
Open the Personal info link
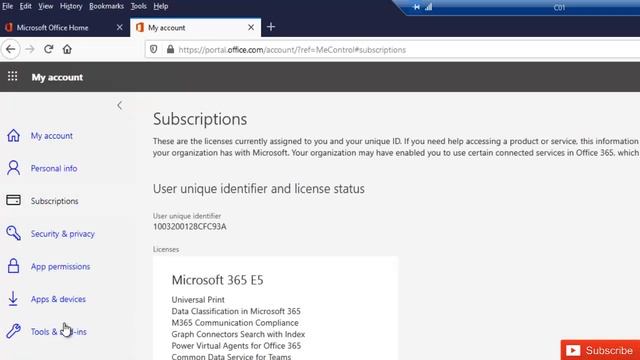(x=54, y=168)
